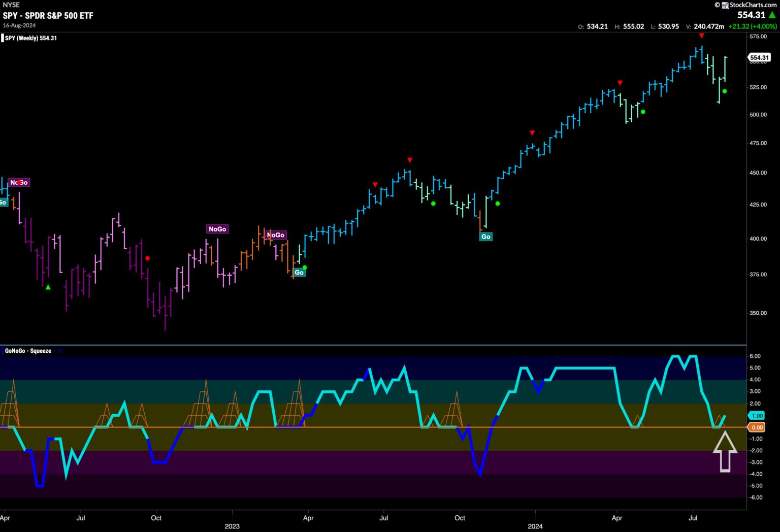Click the red dot marker near October 2022
This screenshot has width=780, height=532.
[x=147, y=258]
